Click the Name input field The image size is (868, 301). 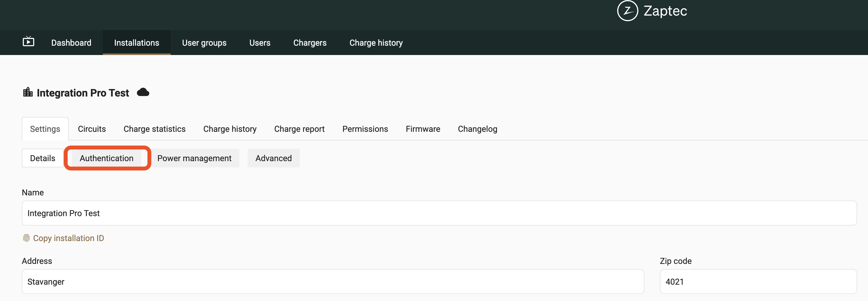439,213
